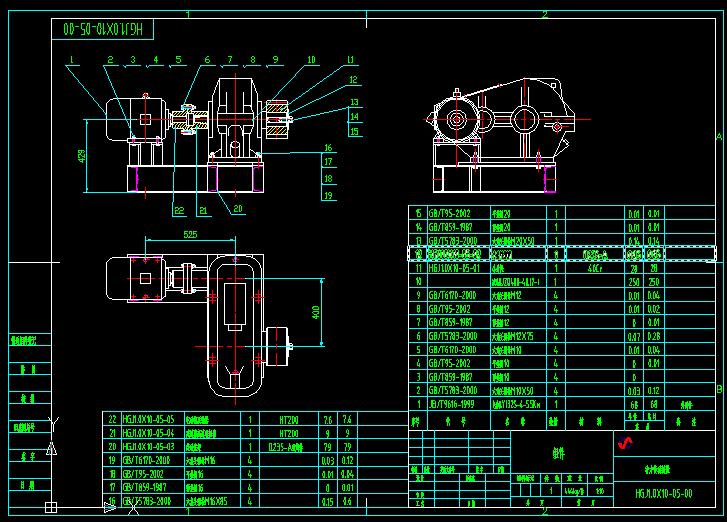This screenshot has height=522, width=727.
Task: Click callout label 19 right of the front view
Action: pos(328,195)
